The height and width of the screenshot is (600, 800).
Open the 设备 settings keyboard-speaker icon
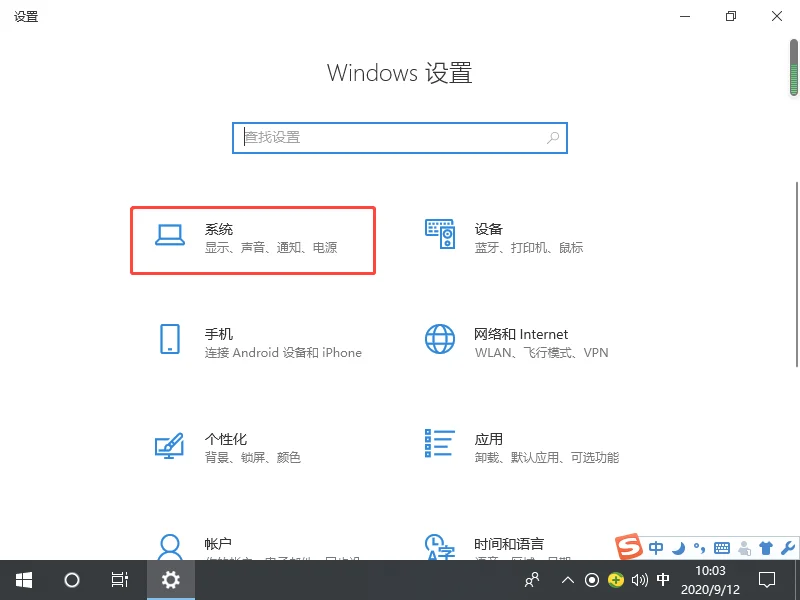point(440,234)
